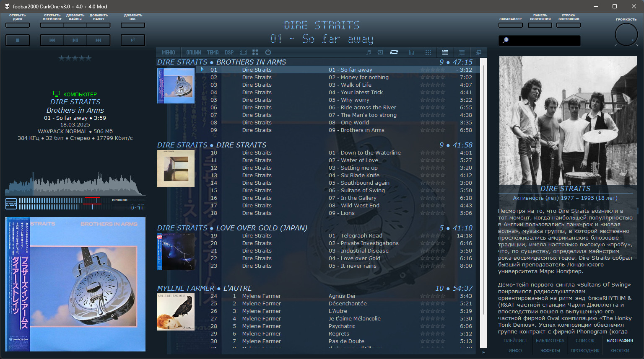The width and height of the screenshot is (644, 359).
Task: Switch to the Эффекты tab
Action: coord(550,351)
